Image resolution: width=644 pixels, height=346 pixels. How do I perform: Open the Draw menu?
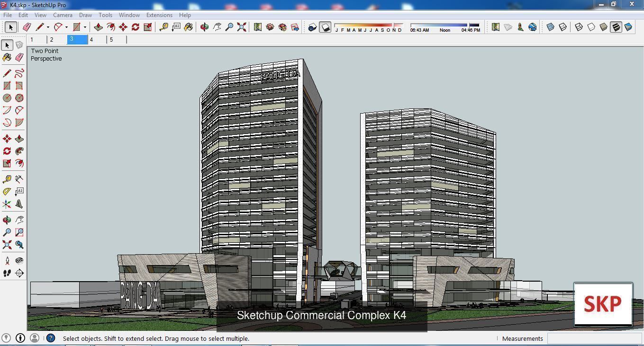click(x=85, y=15)
